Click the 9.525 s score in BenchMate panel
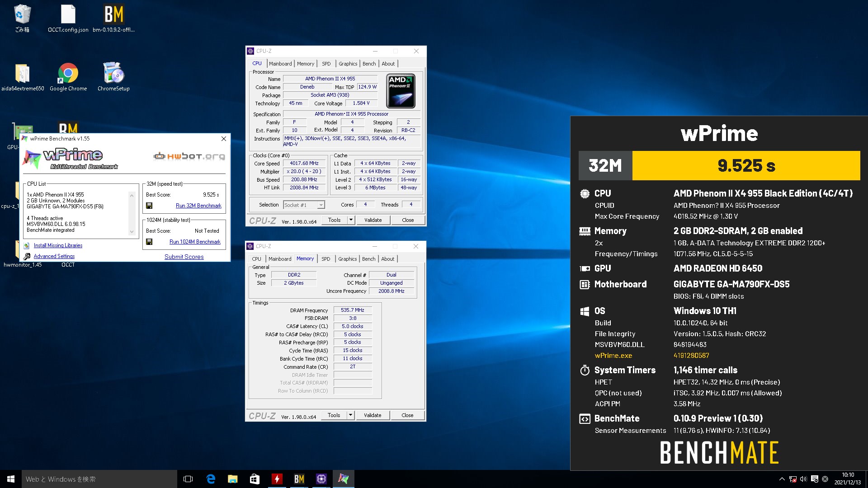This screenshot has width=868, height=488. [746, 166]
